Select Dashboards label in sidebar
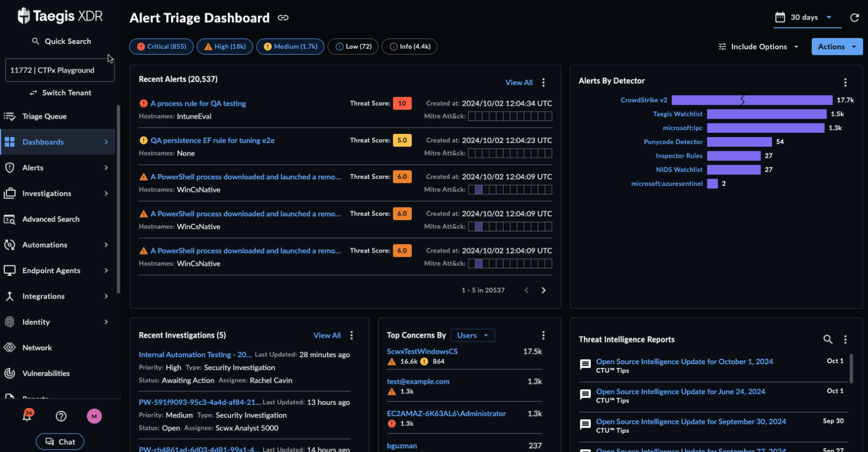The image size is (868, 452). click(x=43, y=142)
